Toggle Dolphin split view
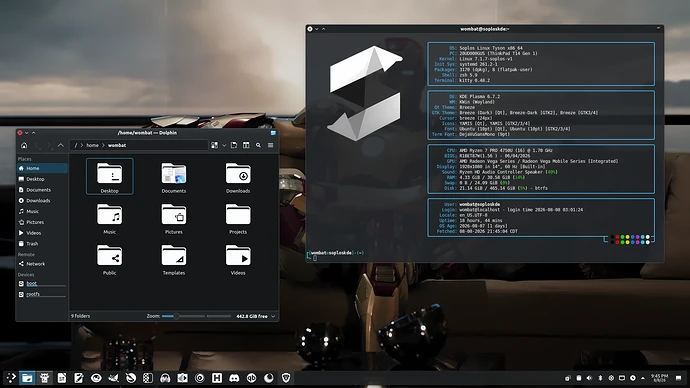Image resolution: width=690 pixels, height=388 pixels. click(246, 145)
